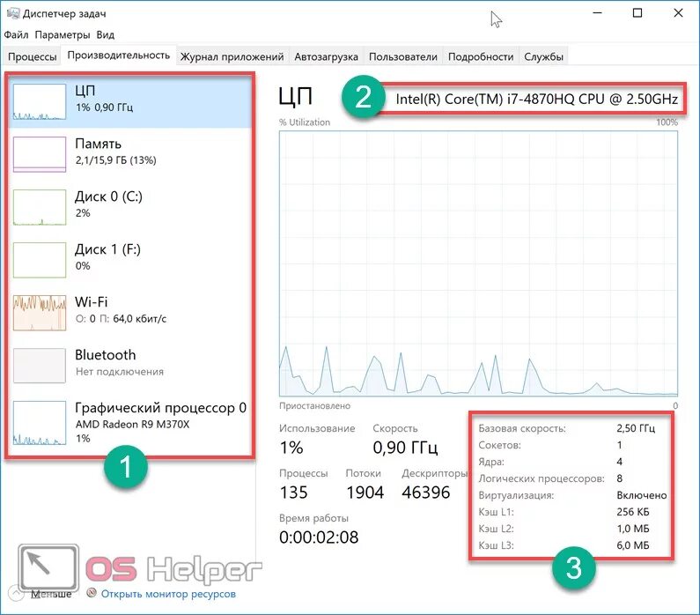
Task: Click the Task Manager title bar icon
Action: tap(13, 13)
